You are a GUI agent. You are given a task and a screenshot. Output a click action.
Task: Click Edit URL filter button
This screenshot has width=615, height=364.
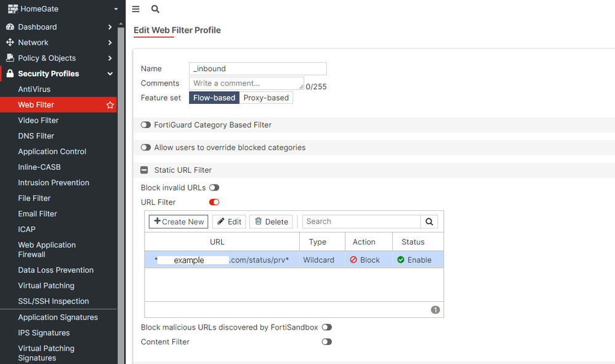[x=230, y=221]
